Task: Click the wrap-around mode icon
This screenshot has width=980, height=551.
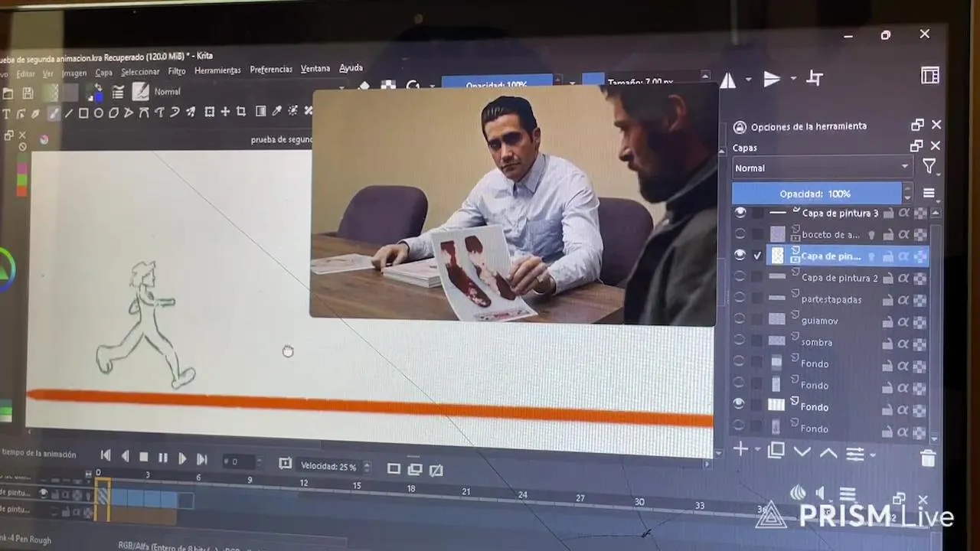Action: click(815, 78)
